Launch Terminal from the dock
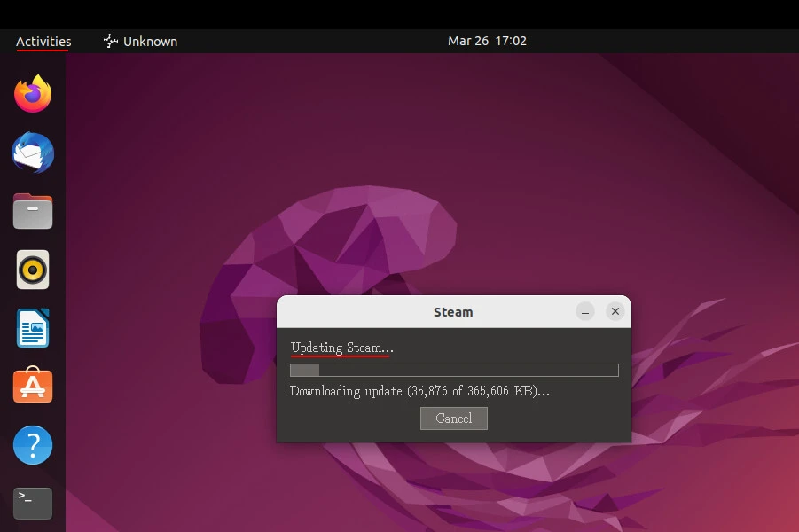The width and height of the screenshot is (799, 532). pos(33,503)
